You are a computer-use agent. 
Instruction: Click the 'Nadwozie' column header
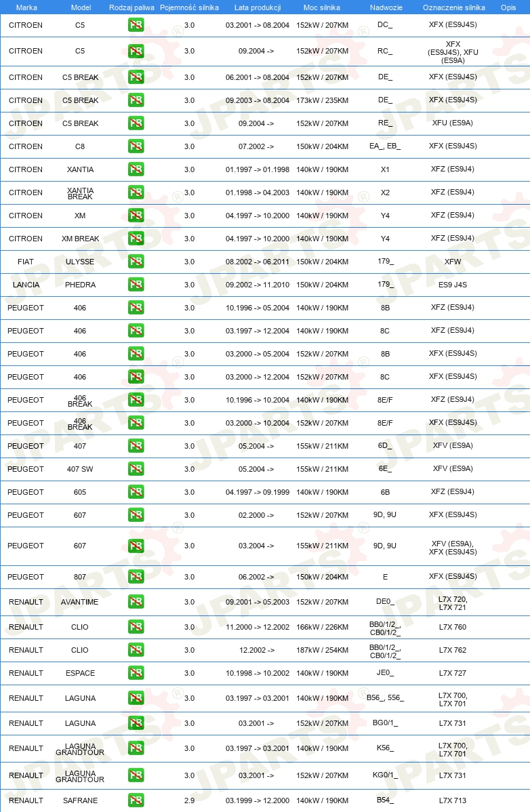386,7
